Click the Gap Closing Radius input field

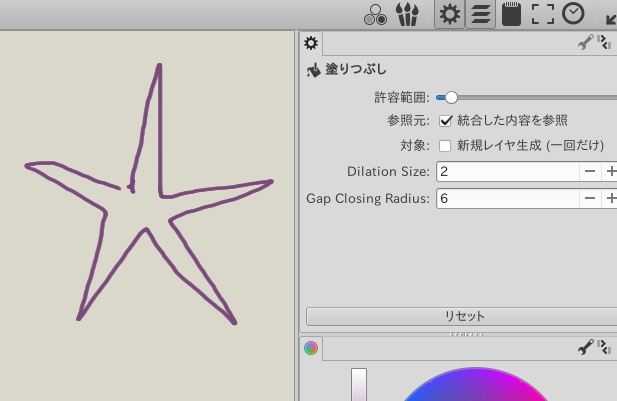tap(508, 198)
